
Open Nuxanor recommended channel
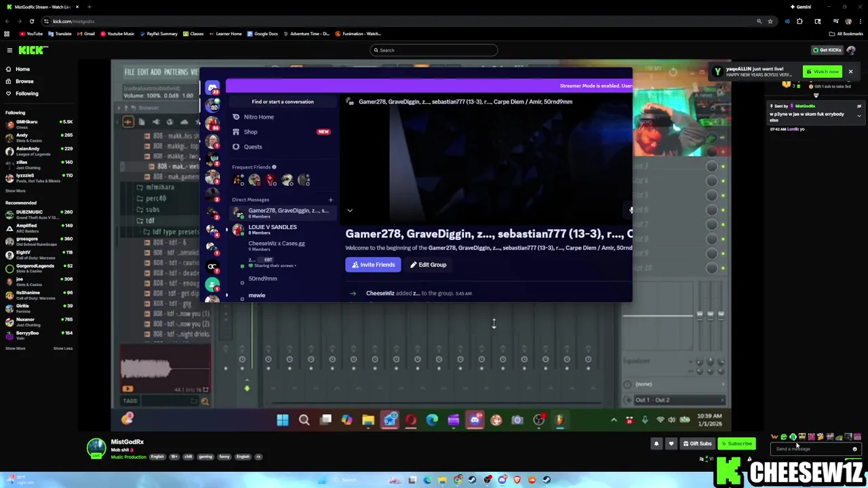click(39, 321)
